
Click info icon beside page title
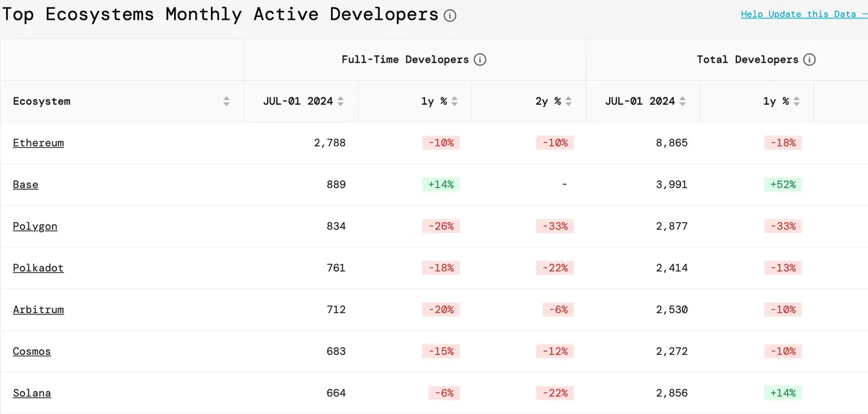coord(450,16)
